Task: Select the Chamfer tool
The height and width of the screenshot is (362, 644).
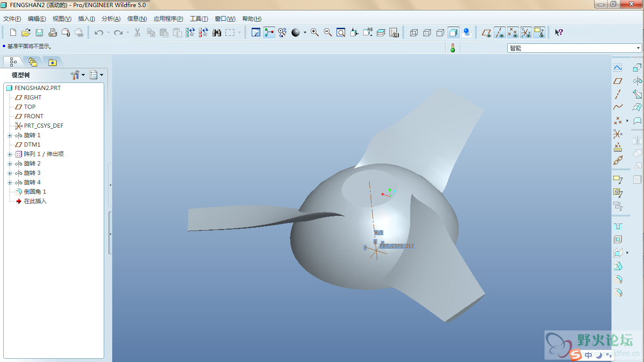Action: tap(618, 293)
